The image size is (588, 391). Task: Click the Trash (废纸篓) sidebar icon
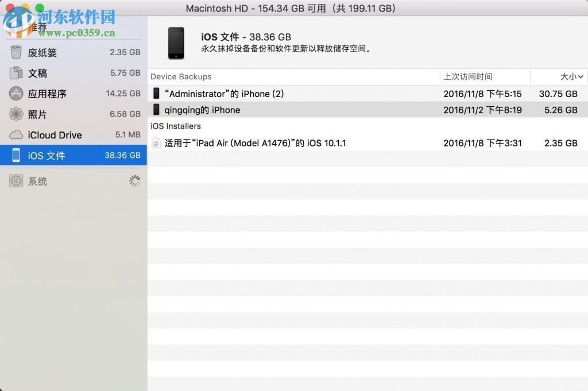[x=16, y=52]
